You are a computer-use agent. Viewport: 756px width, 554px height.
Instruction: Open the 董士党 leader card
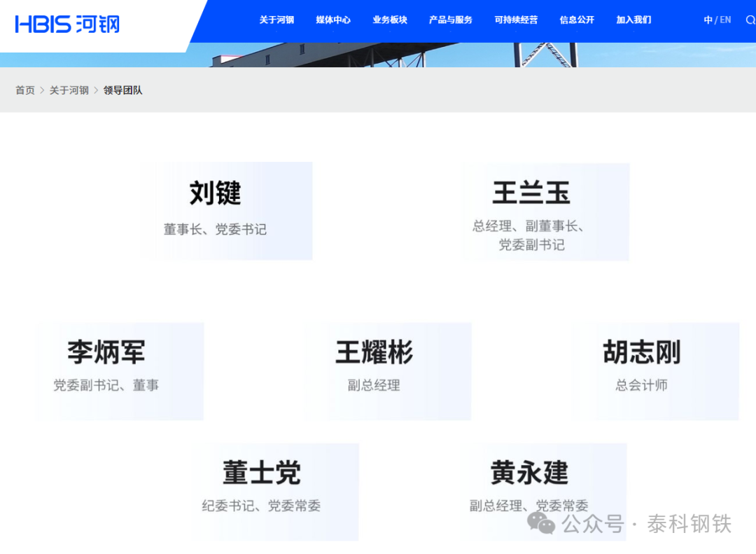275,492
